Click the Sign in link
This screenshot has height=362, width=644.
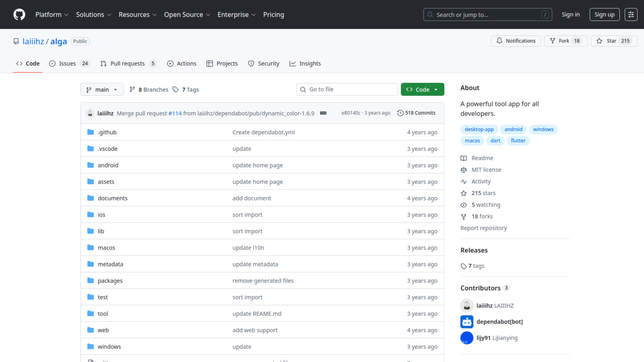(571, 15)
